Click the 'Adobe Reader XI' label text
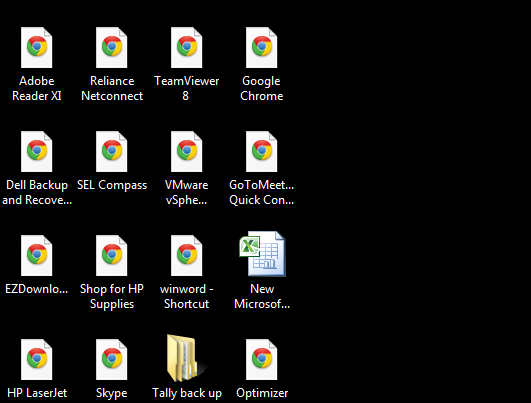The height and width of the screenshot is (403, 531). pyautogui.click(x=37, y=88)
